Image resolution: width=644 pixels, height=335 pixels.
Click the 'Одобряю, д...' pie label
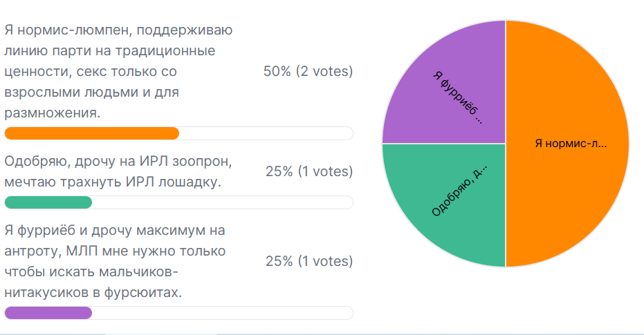(459, 191)
